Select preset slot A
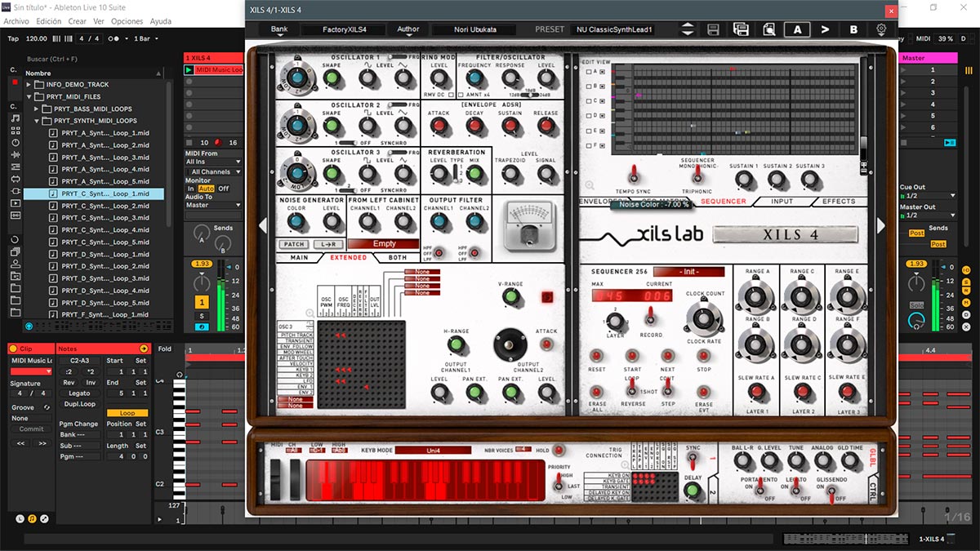The width and height of the screenshot is (980, 551). point(797,29)
